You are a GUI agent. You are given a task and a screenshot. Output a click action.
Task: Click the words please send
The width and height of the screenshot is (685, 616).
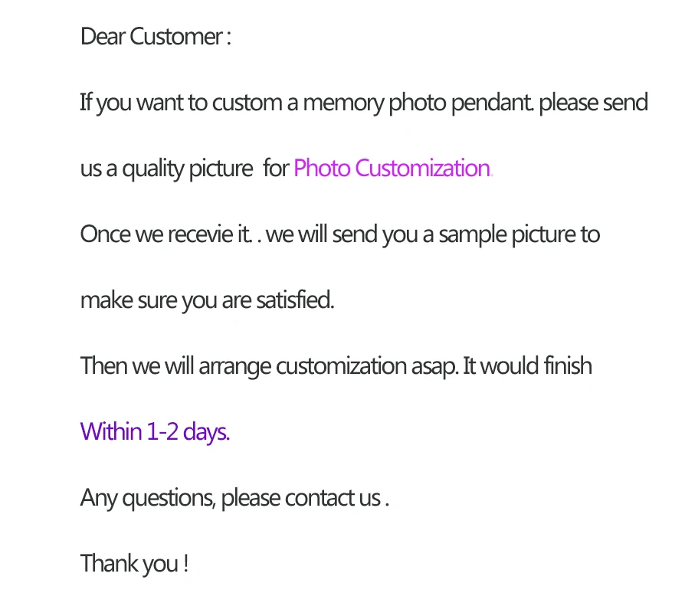(x=594, y=103)
